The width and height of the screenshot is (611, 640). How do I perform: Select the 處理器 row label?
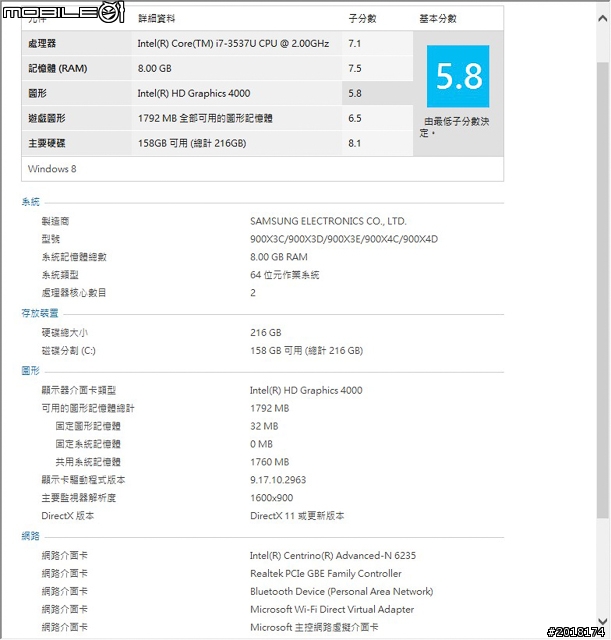[x=42, y=44]
